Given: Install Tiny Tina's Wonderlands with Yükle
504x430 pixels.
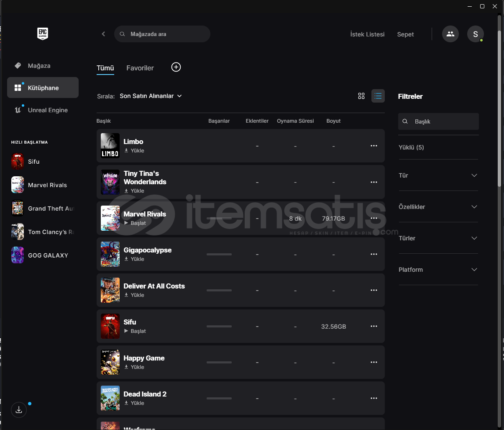Looking at the screenshot, I should tap(134, 191).
